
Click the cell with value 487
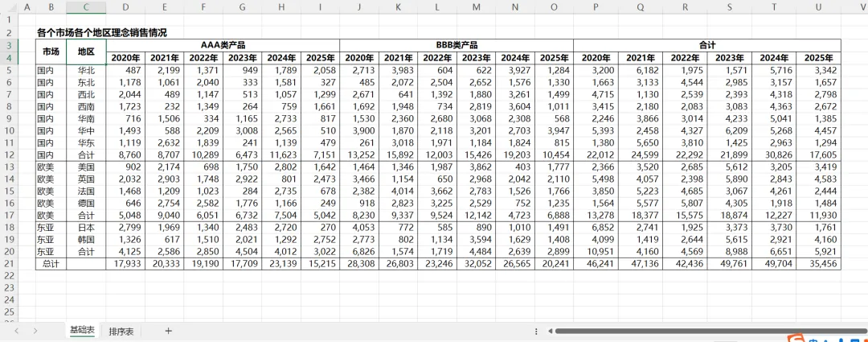pyautogui.click(x=125, y=70)
